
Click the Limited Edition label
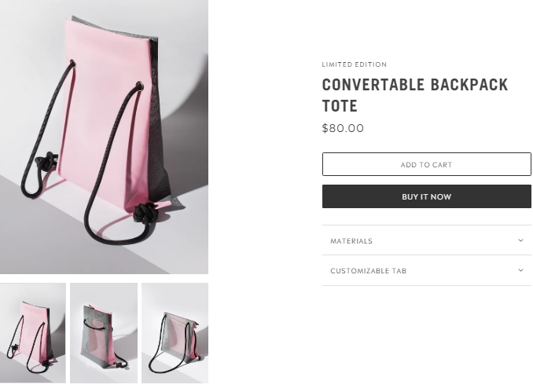point(355,64)
